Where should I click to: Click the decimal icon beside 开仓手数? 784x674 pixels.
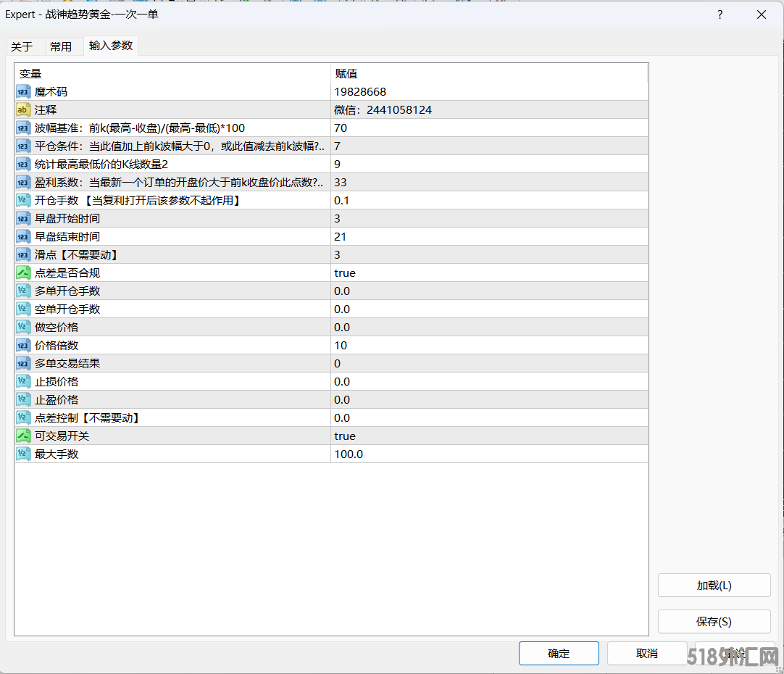pyautogui.click(x=22, y=200)
